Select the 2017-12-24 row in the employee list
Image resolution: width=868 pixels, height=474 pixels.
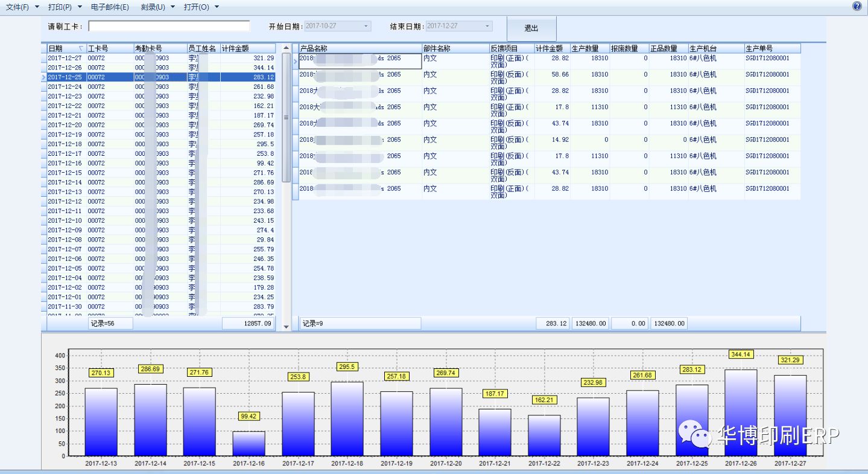coord(161,87)
